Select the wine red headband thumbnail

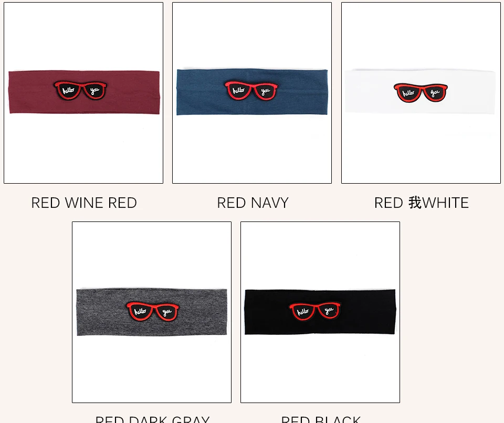pyautogui.click(x=83, y=93)
